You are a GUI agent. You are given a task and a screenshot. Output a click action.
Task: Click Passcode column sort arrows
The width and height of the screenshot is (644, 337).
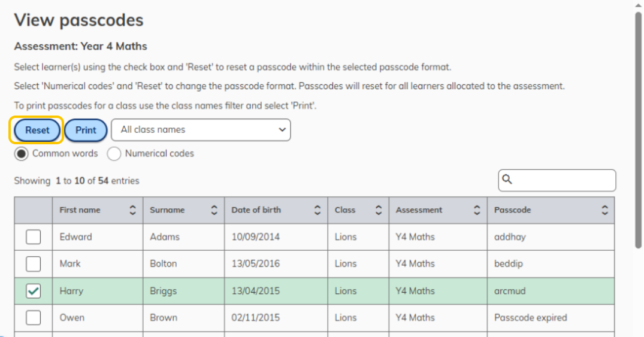tap(604, 210)
